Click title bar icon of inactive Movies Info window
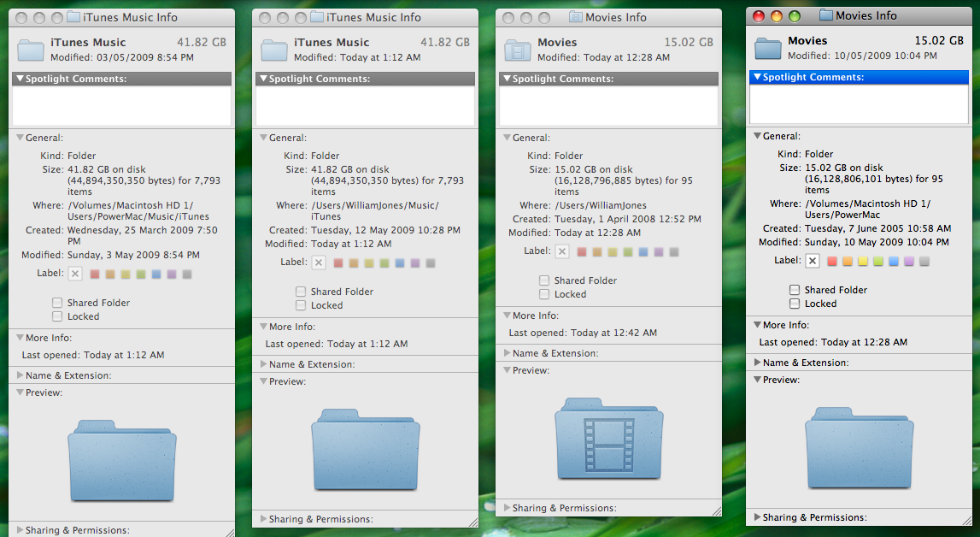Screen dimensions: 980x537 (576, 17)
